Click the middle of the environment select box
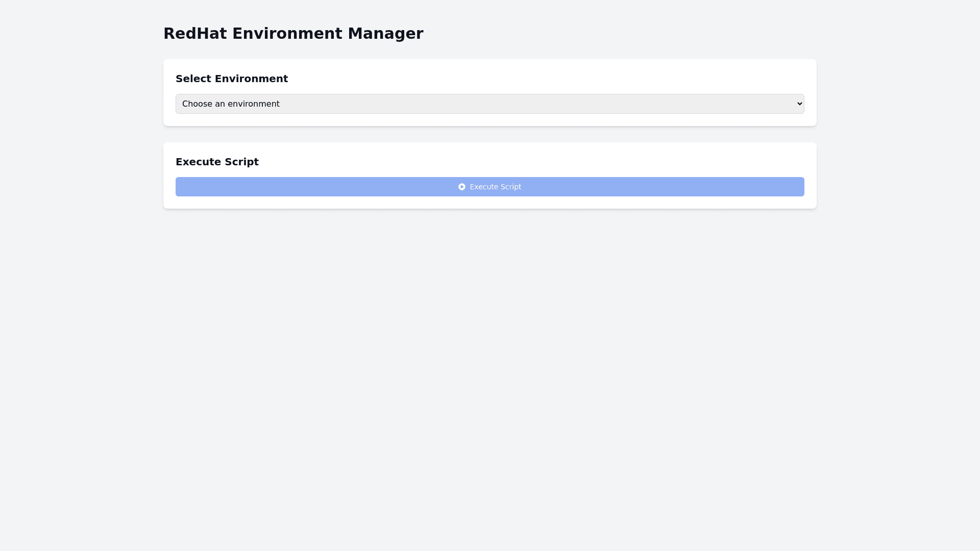The height and width of the screenshot is (551, 980). coord(490,104)
